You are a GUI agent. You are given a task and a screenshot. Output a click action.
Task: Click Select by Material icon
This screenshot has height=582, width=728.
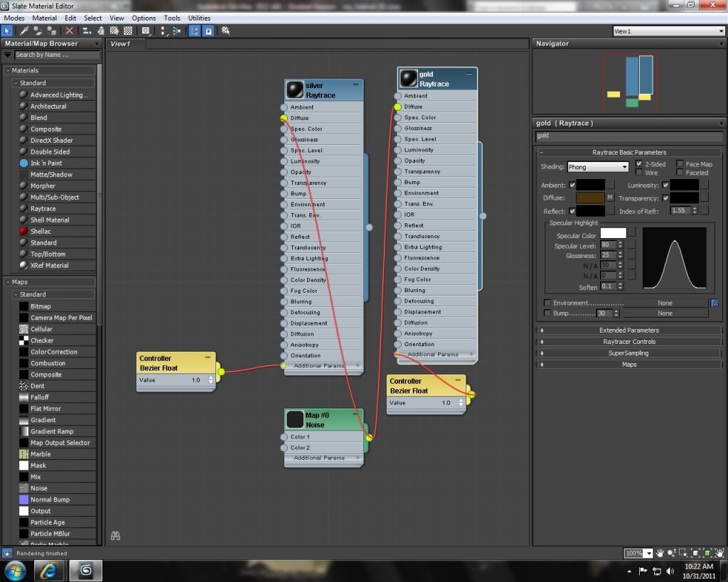point(225,31)
